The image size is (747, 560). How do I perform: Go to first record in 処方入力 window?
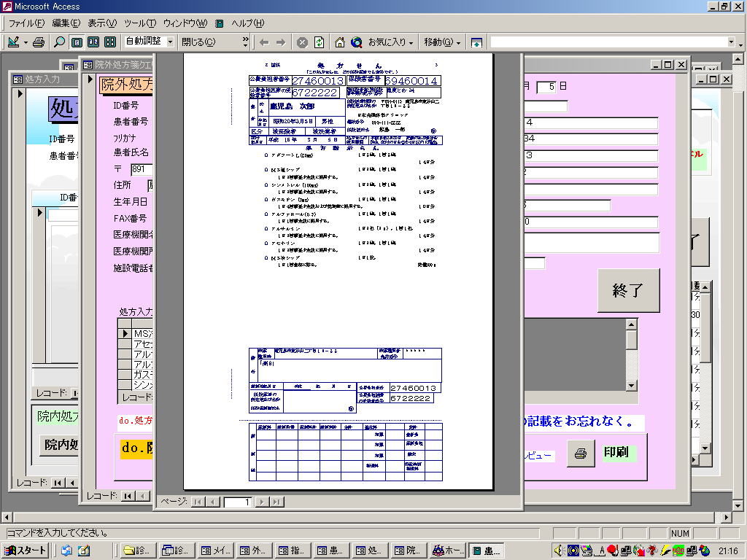click(58, 483)
